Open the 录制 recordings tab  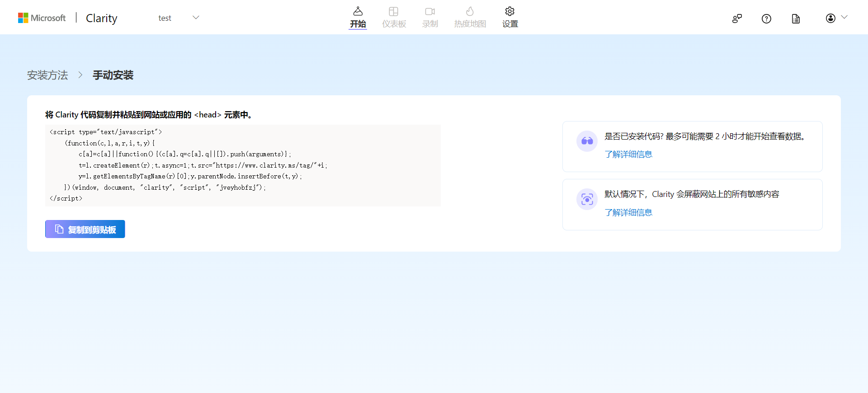point(430,18)
